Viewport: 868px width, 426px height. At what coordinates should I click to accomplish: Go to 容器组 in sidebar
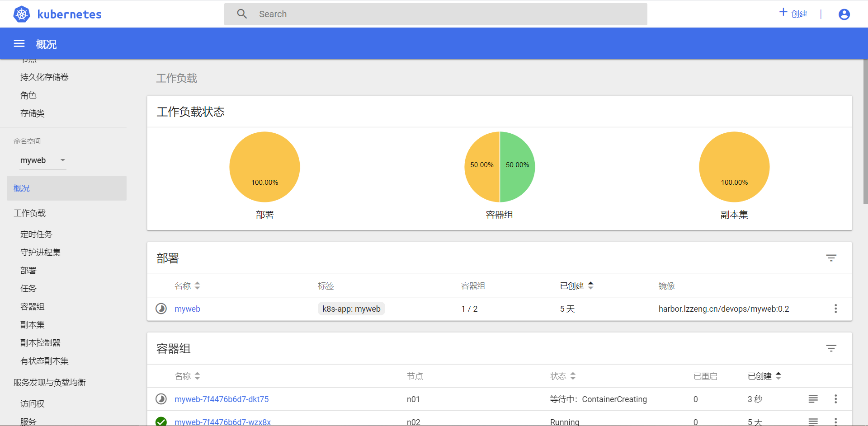[32, 307]
